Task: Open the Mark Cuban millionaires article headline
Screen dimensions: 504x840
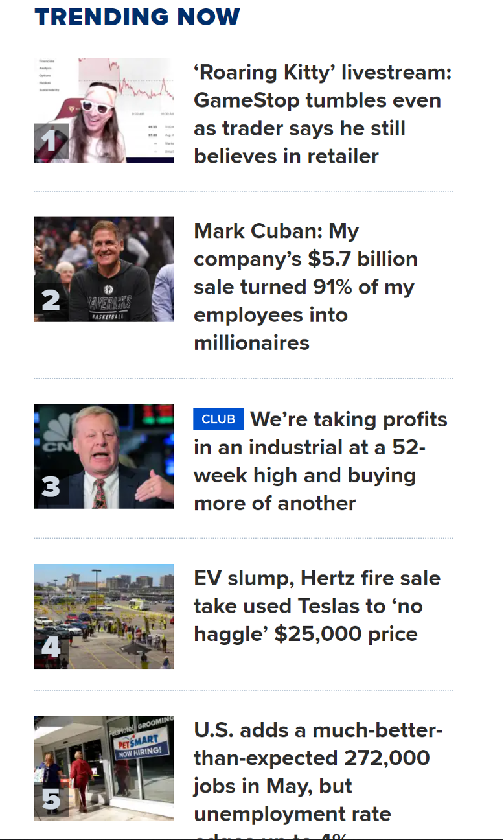Action: tap(305, 286)
